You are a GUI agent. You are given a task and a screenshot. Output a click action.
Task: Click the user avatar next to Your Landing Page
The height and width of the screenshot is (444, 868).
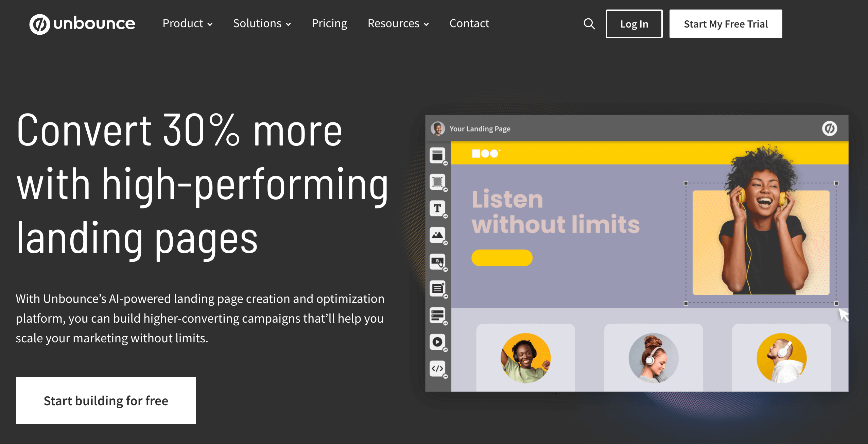coord(438,129)
